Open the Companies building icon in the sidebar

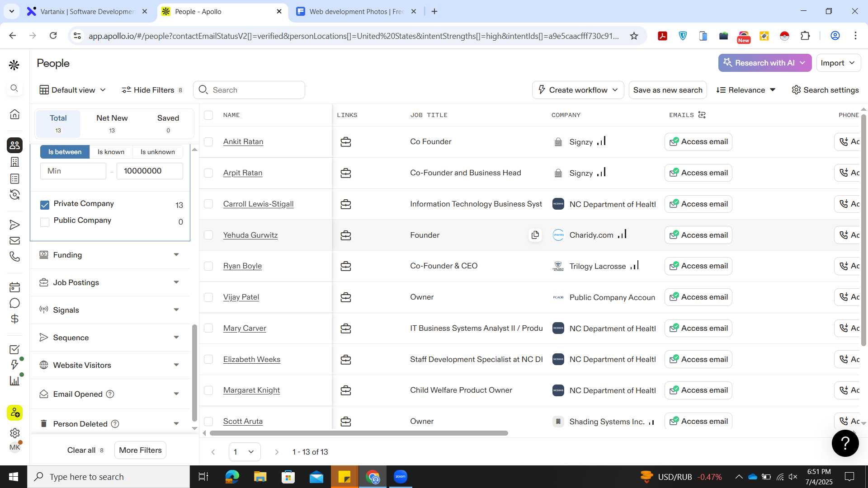(14, 162)
